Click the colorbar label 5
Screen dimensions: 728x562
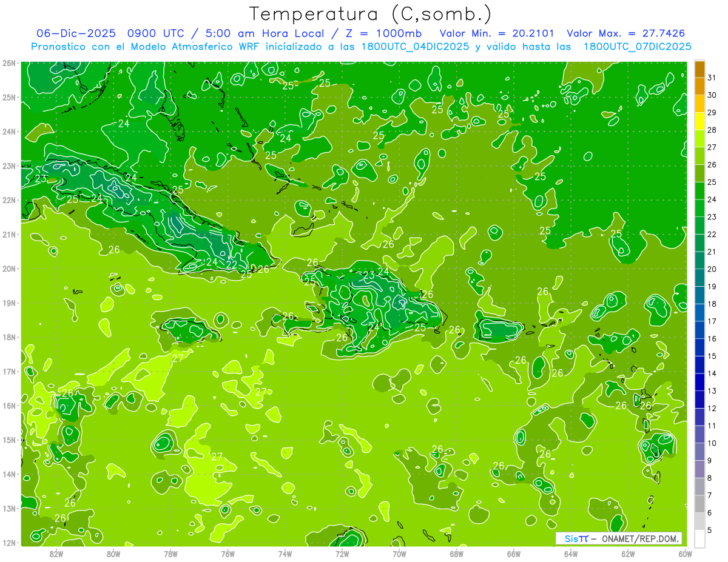click(710, 530)
